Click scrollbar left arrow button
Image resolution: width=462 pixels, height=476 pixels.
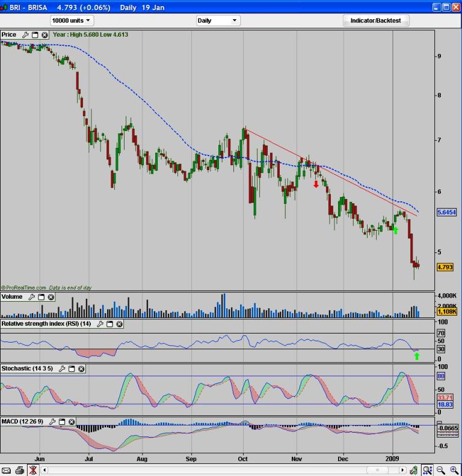[x=45, y=470]
